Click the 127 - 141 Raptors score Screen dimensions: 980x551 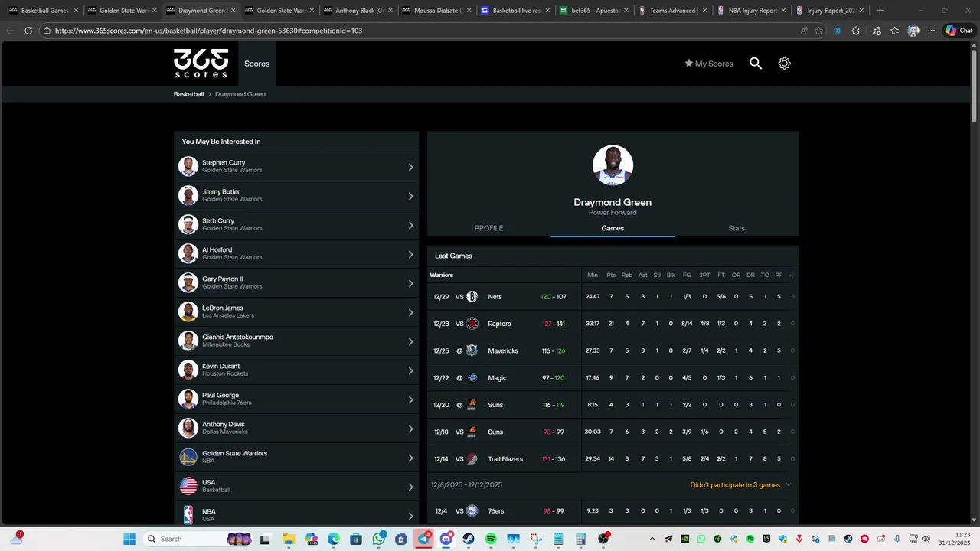(553, 324)
